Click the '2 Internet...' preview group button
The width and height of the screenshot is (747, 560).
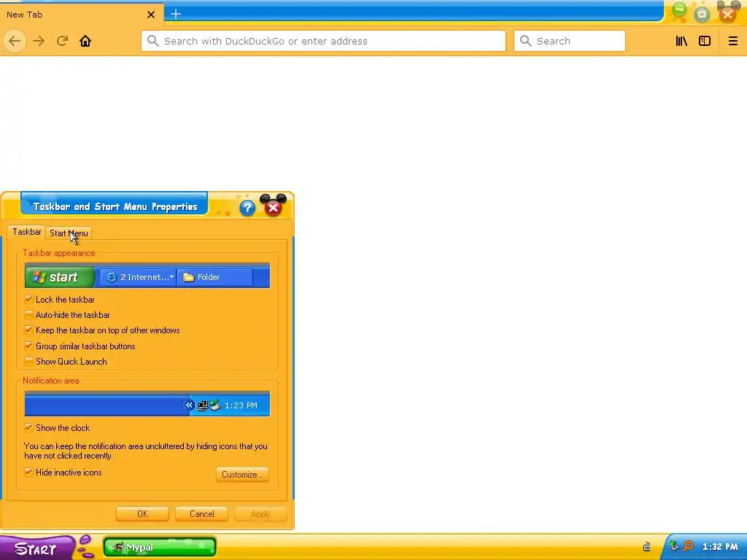[138, 277]
